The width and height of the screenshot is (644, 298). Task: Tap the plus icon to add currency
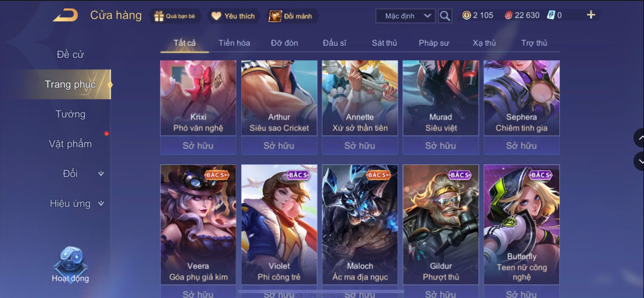tap(591, 15)
